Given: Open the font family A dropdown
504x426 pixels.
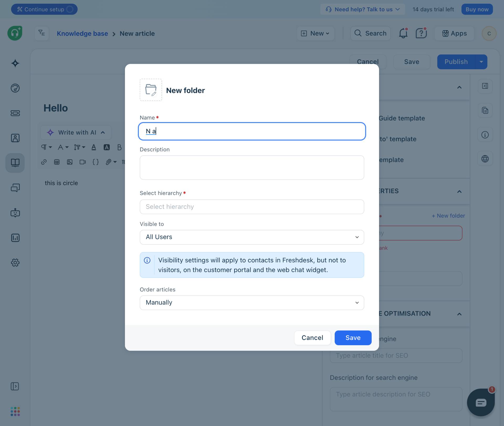Looking at the screenshot, I should pos(63,147).
